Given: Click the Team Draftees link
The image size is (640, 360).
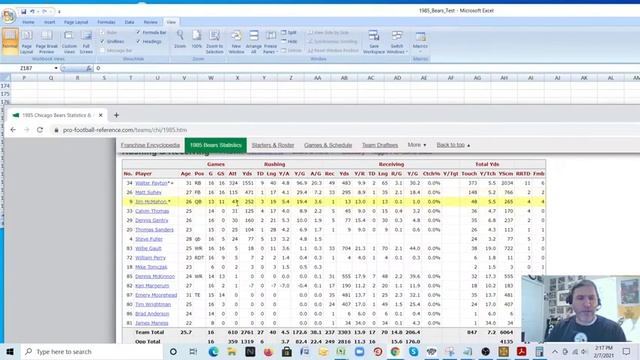Looking at the screenshot, I should tap(380, 145).
